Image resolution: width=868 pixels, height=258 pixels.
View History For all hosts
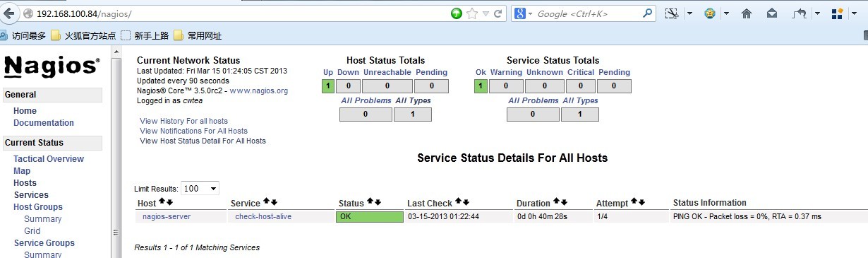point(183,122)
